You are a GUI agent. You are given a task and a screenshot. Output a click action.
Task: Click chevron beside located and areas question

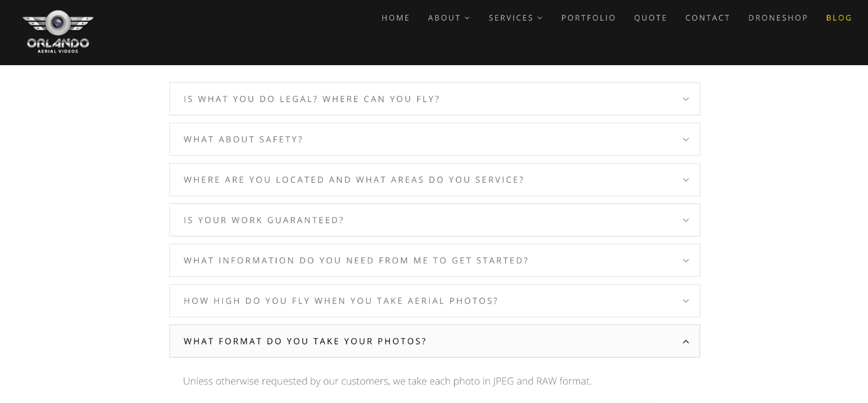coord(686,180)
